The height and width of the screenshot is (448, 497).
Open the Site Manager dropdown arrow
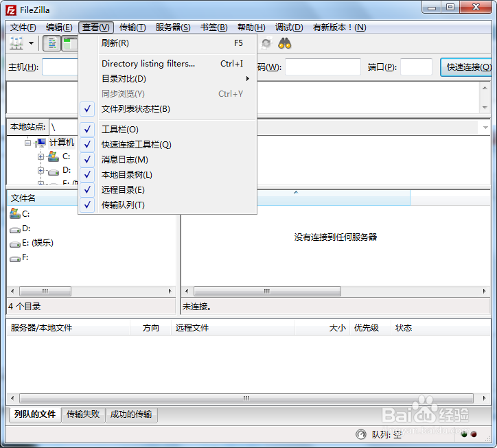(31, 43)
